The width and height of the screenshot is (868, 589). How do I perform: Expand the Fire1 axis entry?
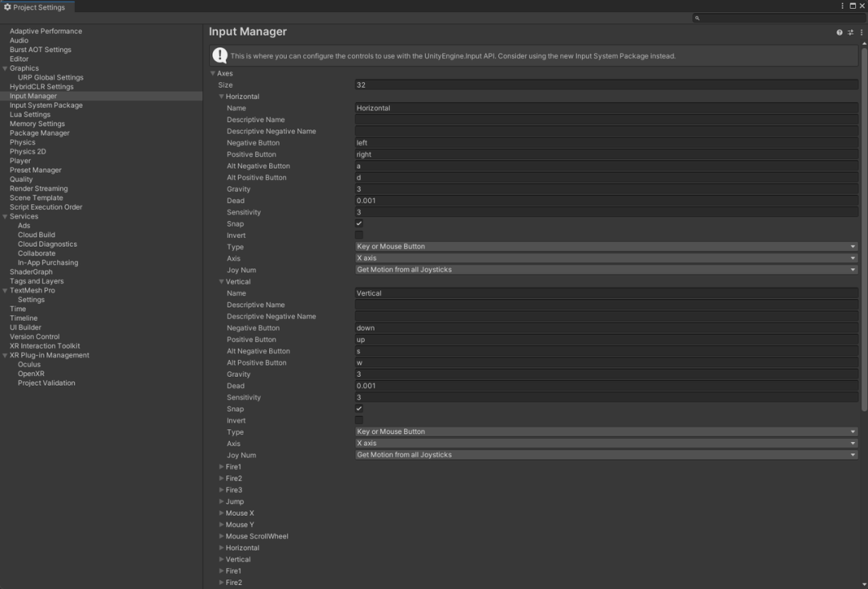click(x=223, y=467)
